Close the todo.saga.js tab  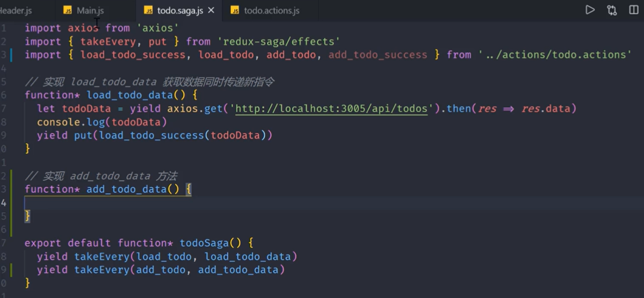click(211, 11)
